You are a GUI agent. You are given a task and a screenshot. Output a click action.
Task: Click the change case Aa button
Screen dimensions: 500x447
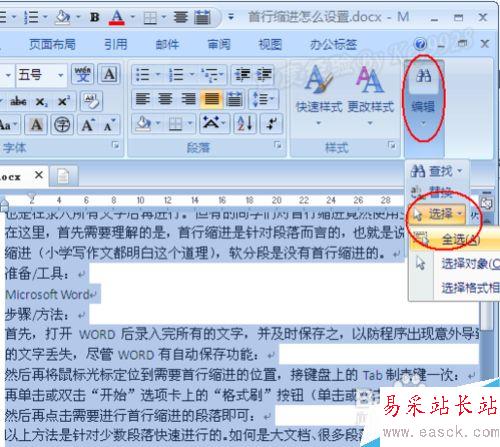(x=8, y=125)
